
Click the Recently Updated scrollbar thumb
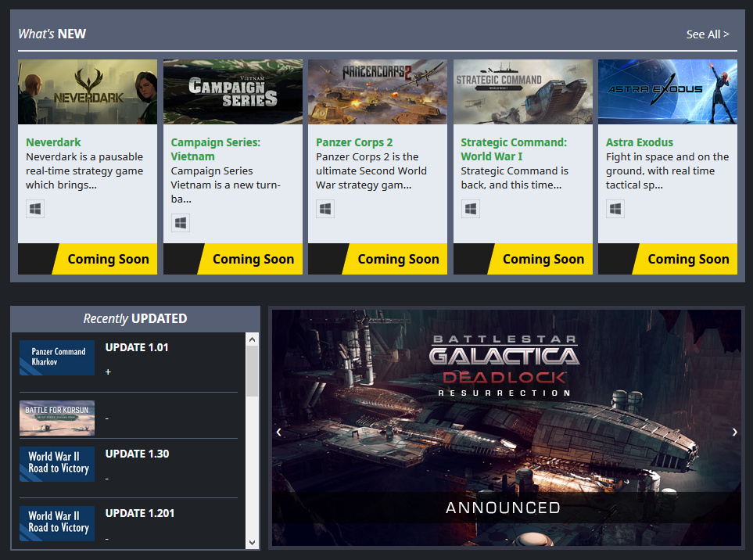252,371
